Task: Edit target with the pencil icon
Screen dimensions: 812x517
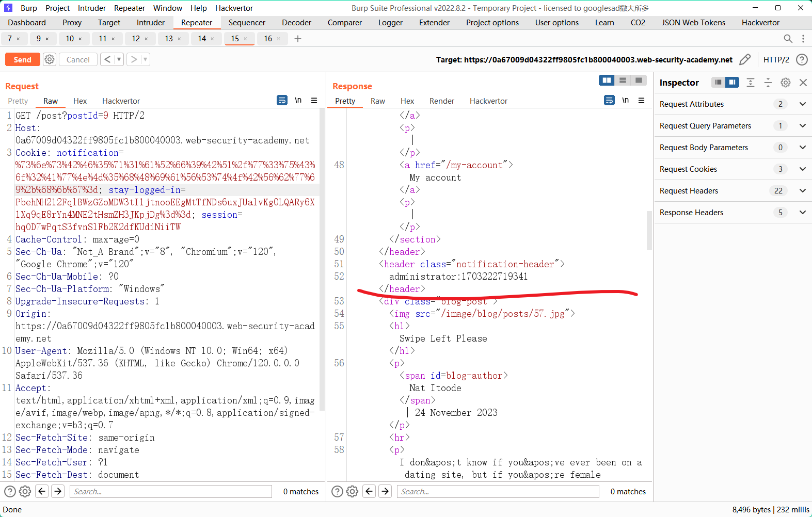Action: [x=745, y=59]
